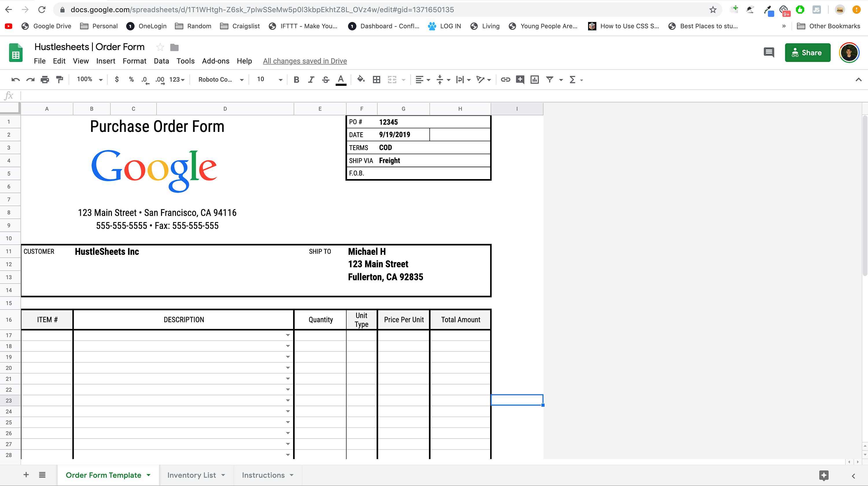The width and height of the screenshot is (868, 486).
Task: Open Sheets home green icon
Action: click(x=16, y=53)
